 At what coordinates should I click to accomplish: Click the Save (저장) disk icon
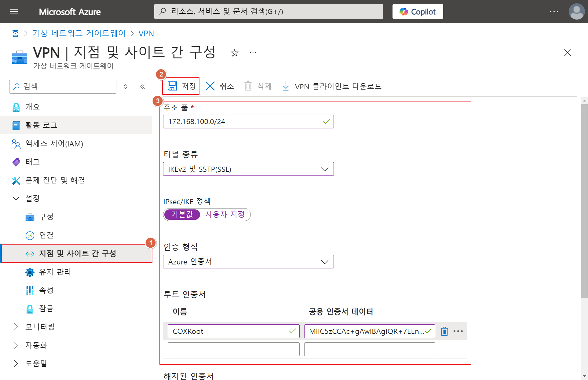tap(172, 86)
